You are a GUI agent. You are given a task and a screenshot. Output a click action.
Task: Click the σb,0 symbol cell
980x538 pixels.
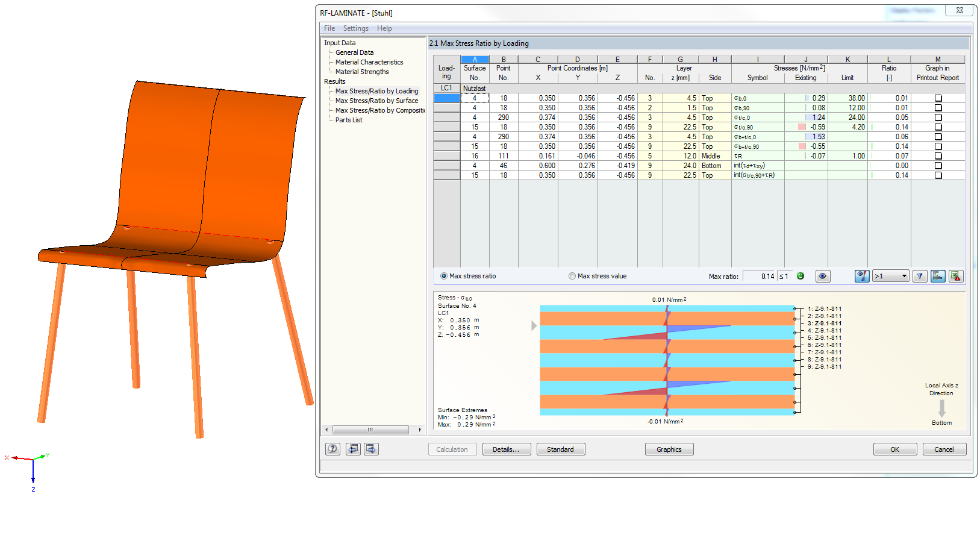pos(758,98)
